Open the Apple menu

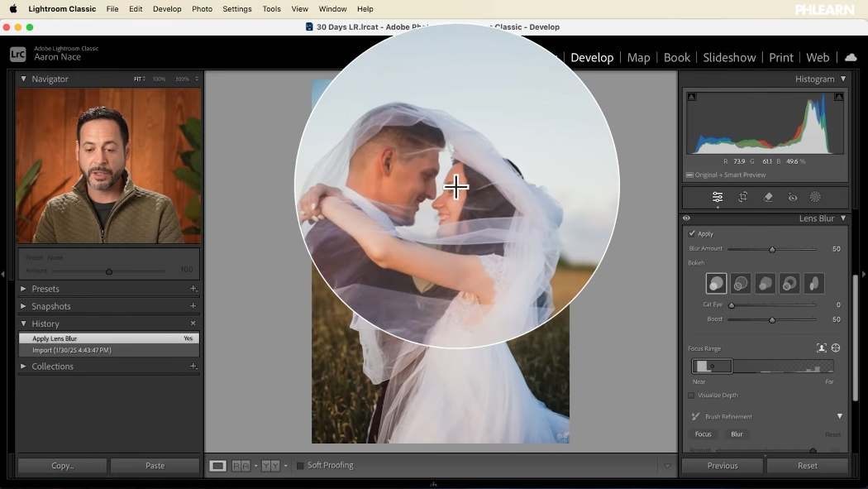[x=13, y=9]
